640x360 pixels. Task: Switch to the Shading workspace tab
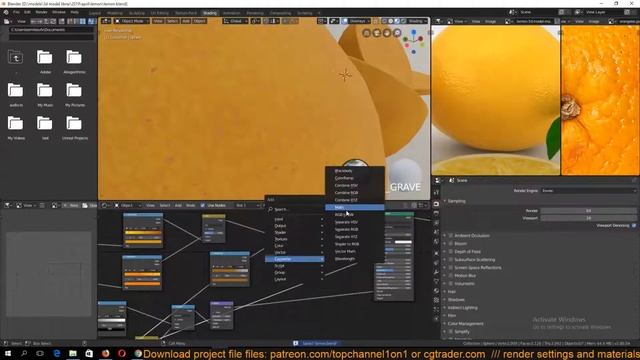210,13
